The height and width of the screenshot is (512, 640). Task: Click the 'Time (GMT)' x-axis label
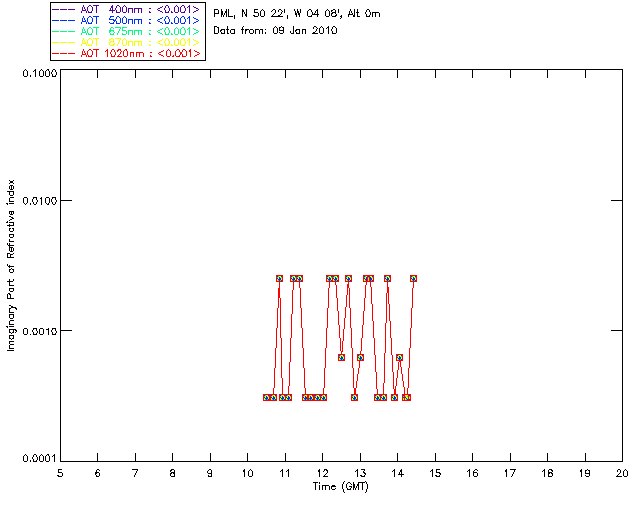pos(340,487)
